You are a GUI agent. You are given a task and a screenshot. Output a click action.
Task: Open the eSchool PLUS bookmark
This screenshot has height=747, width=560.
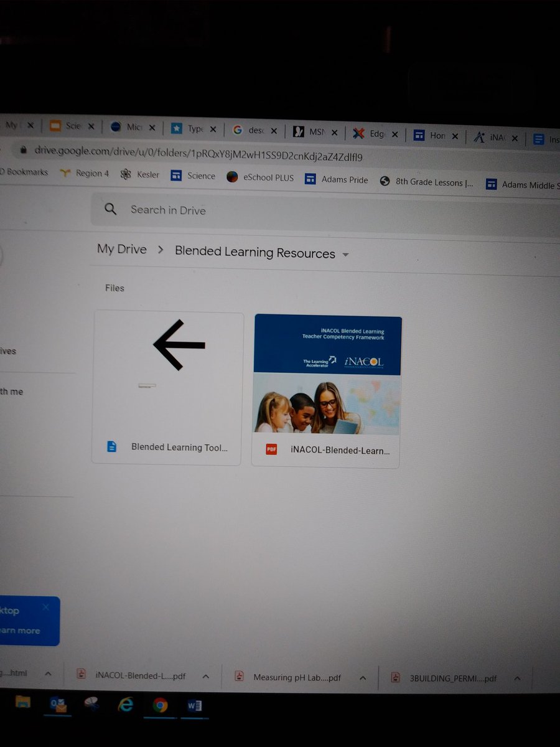(260, 177)
